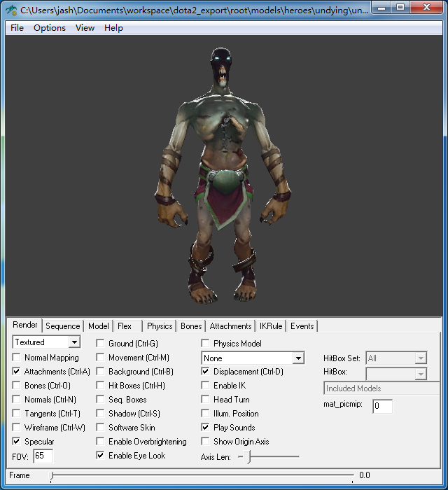Enable the Physics Model checkbox

tap(206, 344)
